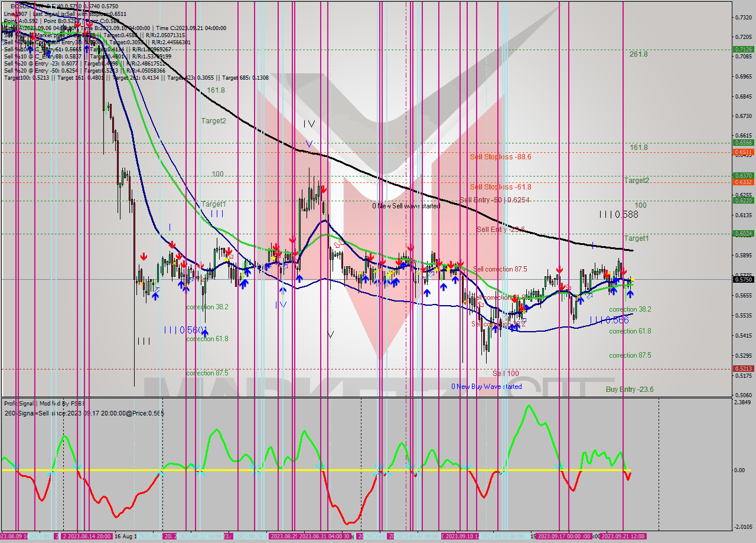Select the 'I I I 0.588' wave label
The height and width of the screenshot is (543, 756).
(618, 215)
